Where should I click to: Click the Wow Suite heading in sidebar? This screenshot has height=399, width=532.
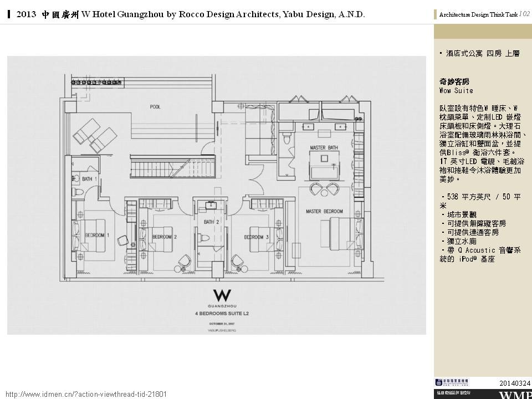[456, 90]
